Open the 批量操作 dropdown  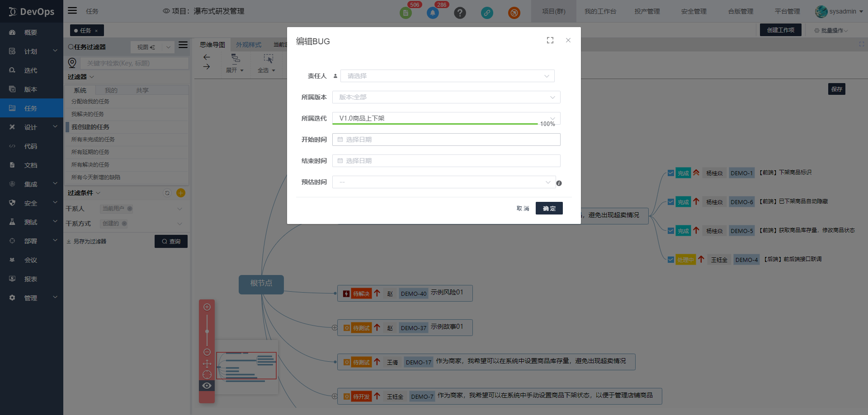pos(831,31)
